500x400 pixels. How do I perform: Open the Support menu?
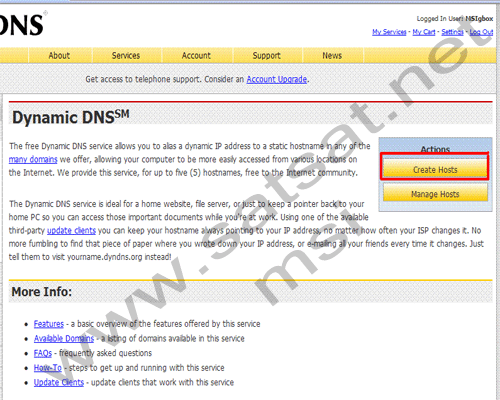(266, 56)
